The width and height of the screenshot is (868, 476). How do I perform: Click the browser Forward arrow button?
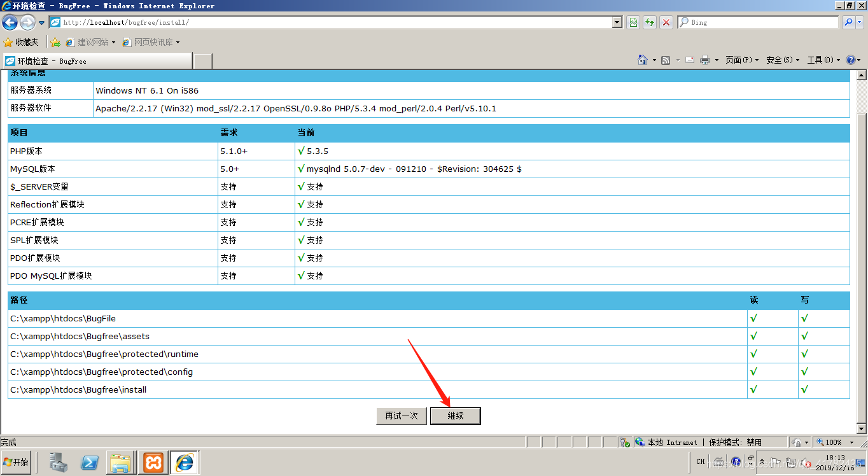coord(27,22)
